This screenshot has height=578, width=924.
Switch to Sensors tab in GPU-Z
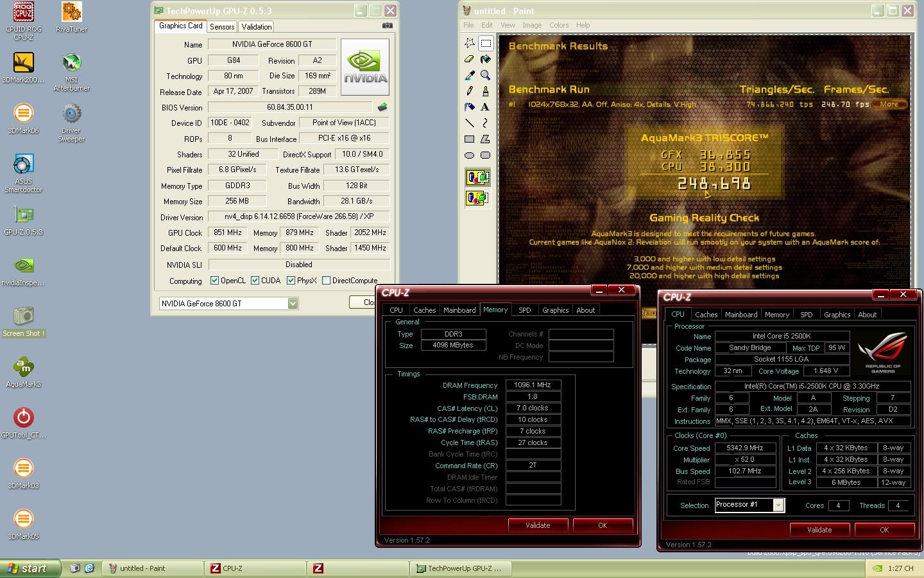222,27
